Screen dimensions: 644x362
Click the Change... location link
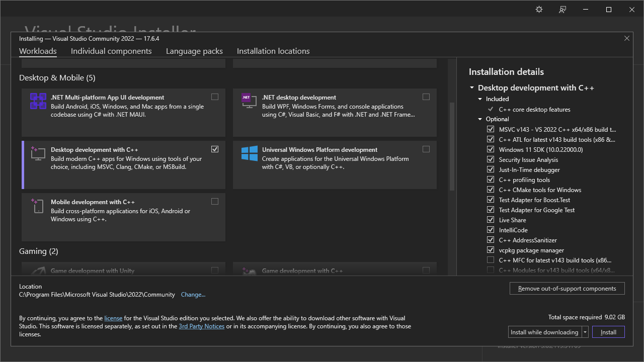tap(193, 295)
